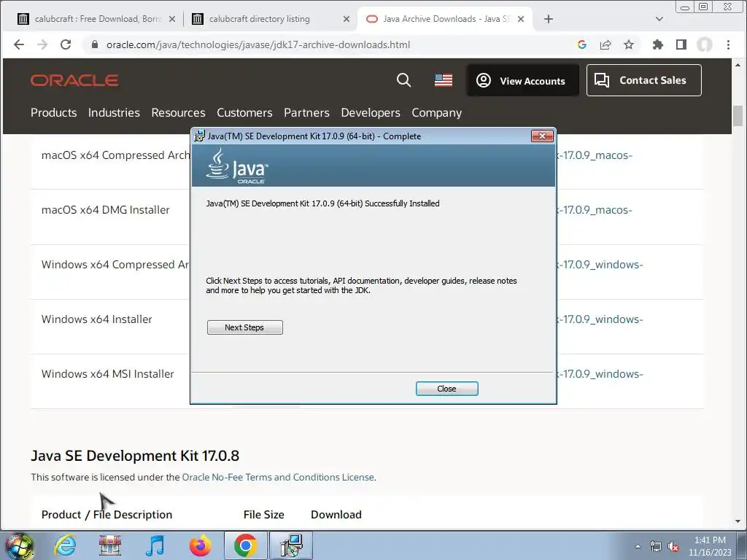Viewport: 747px width, 560px height.
Task: Open Chrome's three-dot menu
Action: tap(728, 44)
